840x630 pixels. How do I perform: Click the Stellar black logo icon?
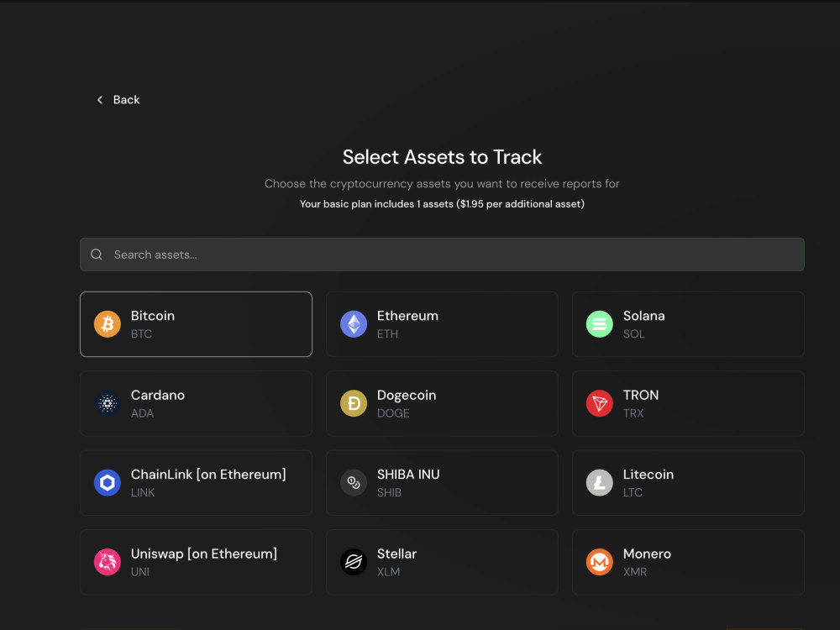pos(354,562)
